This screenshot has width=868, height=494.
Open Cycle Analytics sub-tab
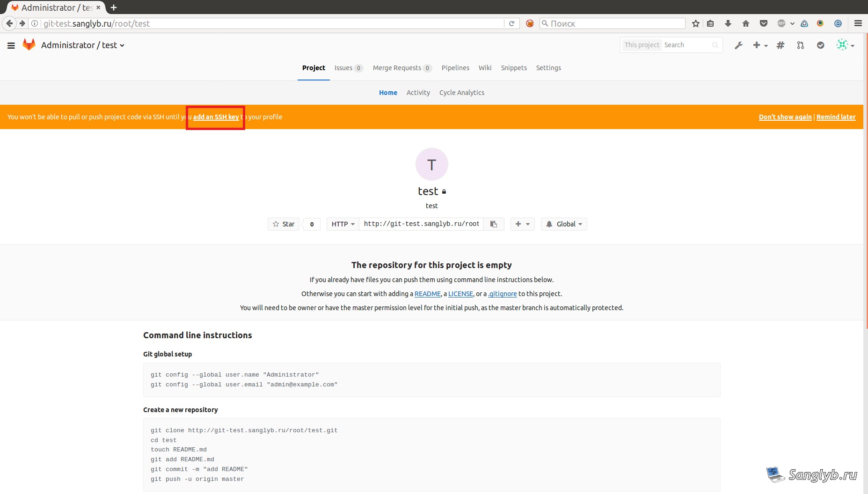[462, 93]
